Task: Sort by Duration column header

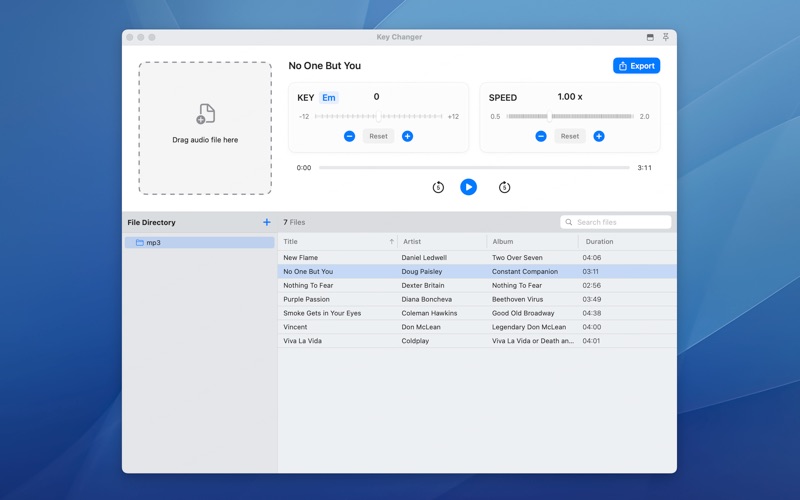Action: [x=627, y=241]
